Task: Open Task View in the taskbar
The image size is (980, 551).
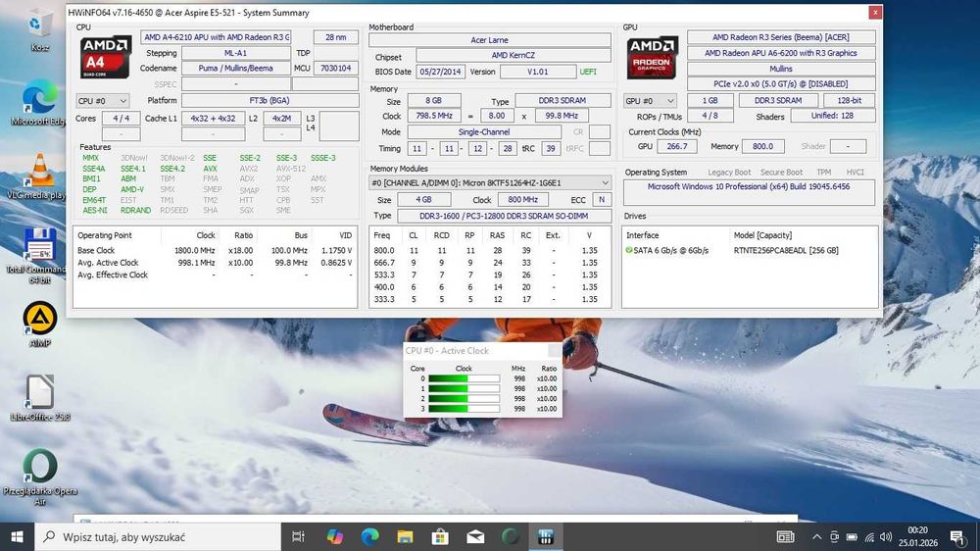Action: 298,536
